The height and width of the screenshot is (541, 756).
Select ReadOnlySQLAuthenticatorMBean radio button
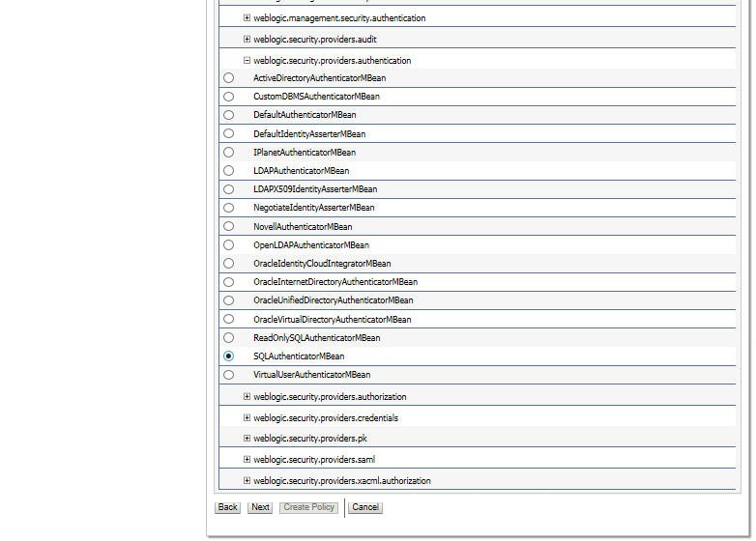(228, 338)
